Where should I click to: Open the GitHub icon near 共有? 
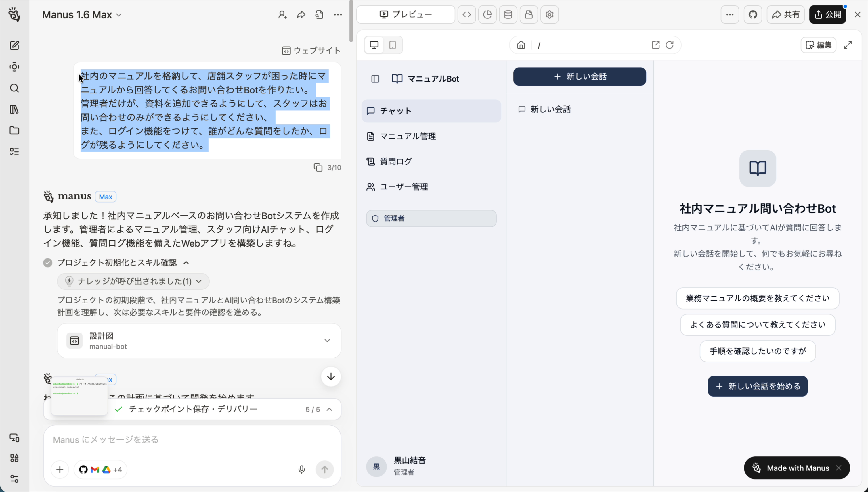pyautogui.click(x=753, y=14)
